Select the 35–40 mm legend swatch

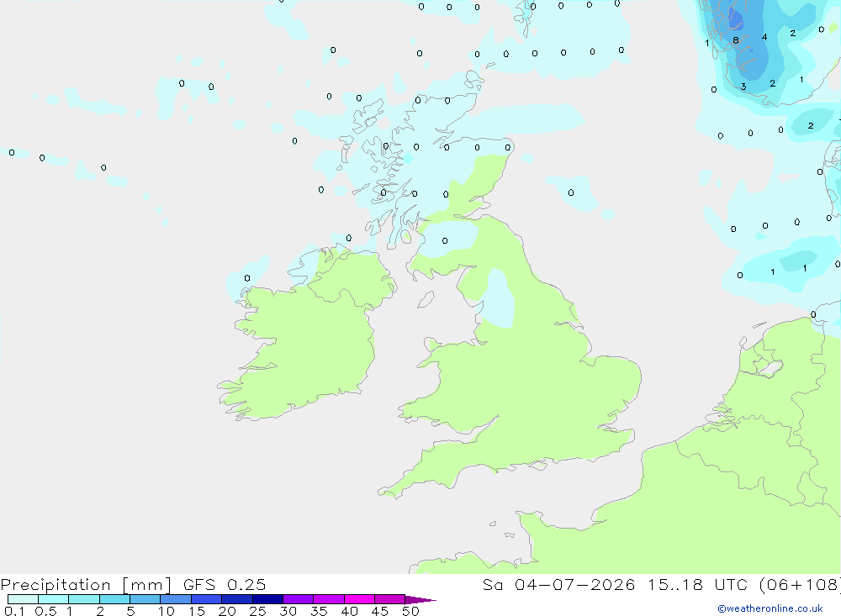click(329, 599)
